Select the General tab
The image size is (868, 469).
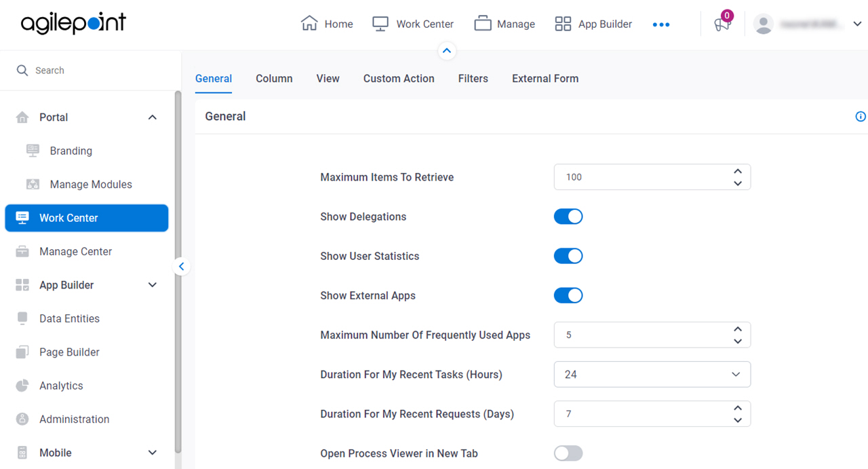click(214, 79)
